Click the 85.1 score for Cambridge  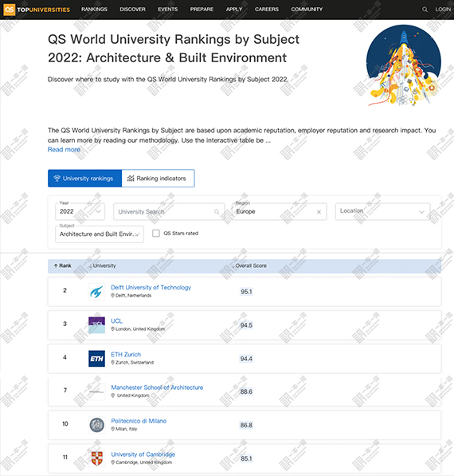pyautogui.click(x=246, y=458)
